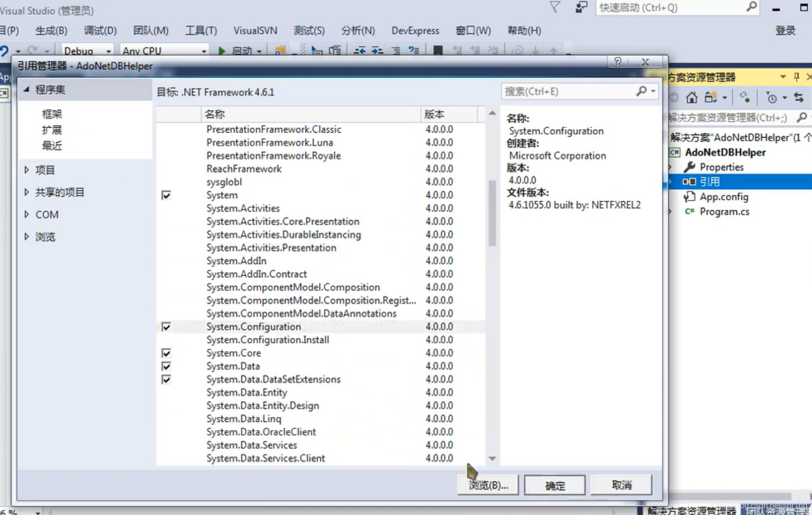The height and width of the screenshot is (515, 812).
Task: Uncheck the System.Data.DataSetExtensions checkbox
Action: point(166,379)
